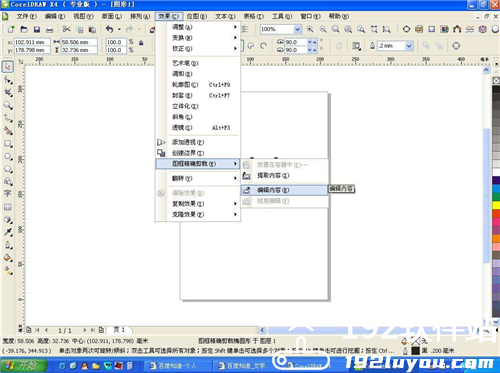Click the Open folder icon
500x373 pixels.
(x=24, y=29)
